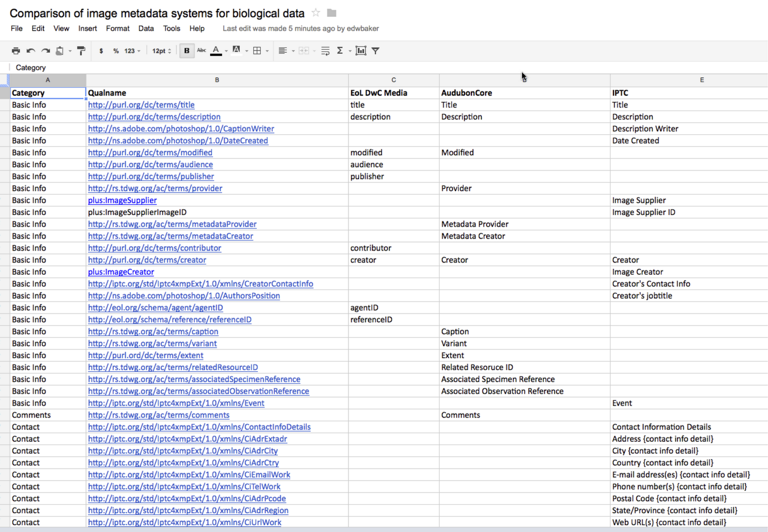This screenshot has height=532, width=768.
Task: Open the 12pt font size dropdown
Action: [x=162, y=51]
